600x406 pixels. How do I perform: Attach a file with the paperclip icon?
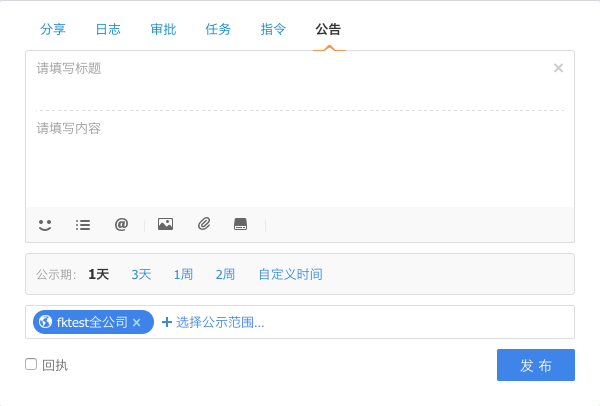pos(204,225)
